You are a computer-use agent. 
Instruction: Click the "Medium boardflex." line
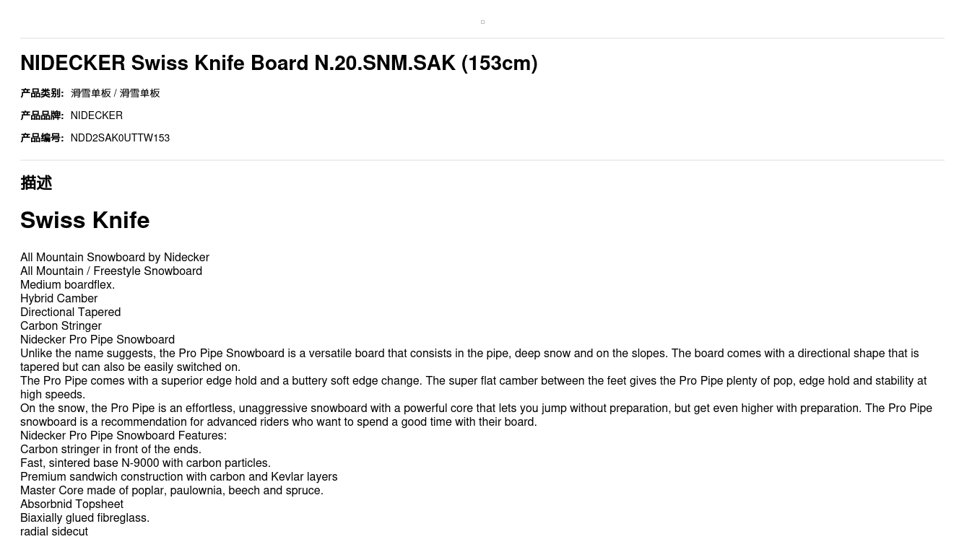[x=67, y=285]
